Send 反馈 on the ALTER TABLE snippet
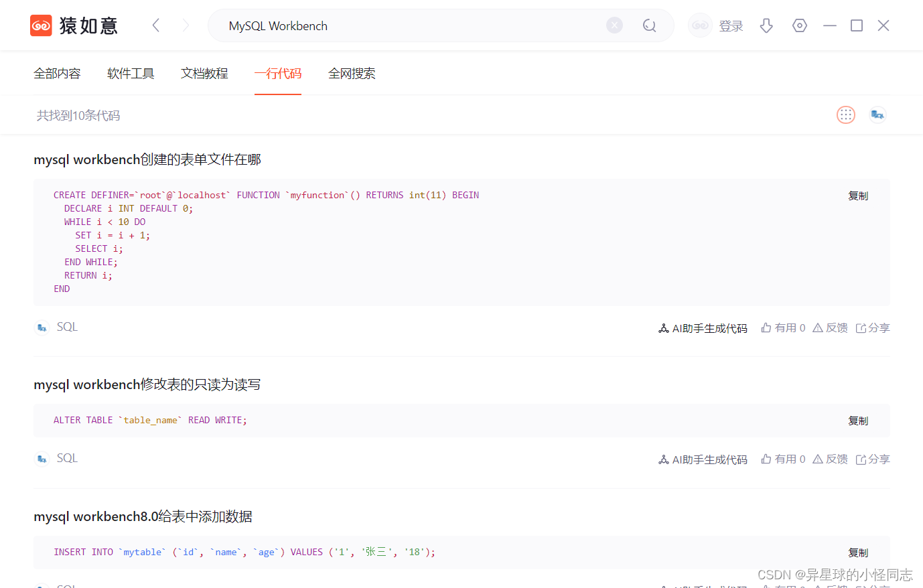Viewport: 923px width, 588px height. click(x=830, y=459)
